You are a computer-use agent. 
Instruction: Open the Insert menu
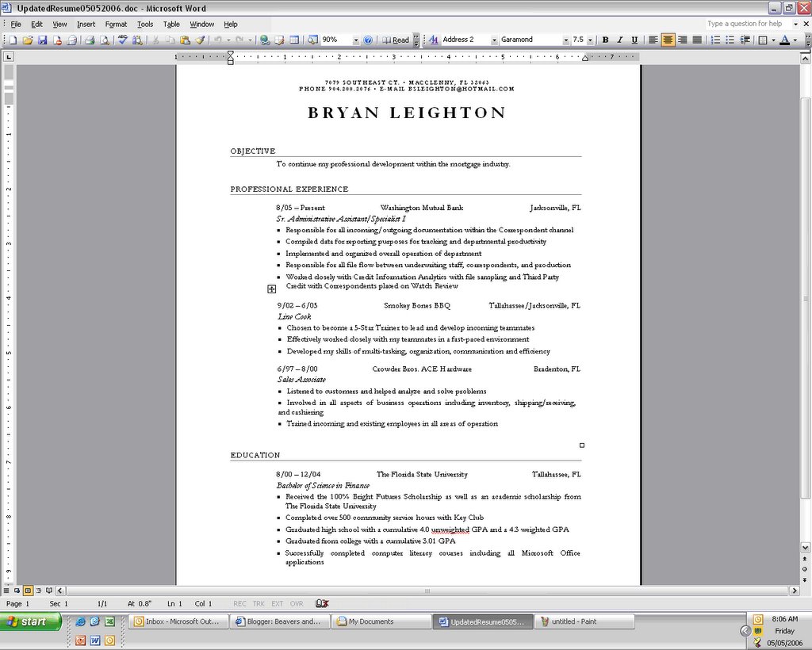pyautogui.click(x=86, y=25)
